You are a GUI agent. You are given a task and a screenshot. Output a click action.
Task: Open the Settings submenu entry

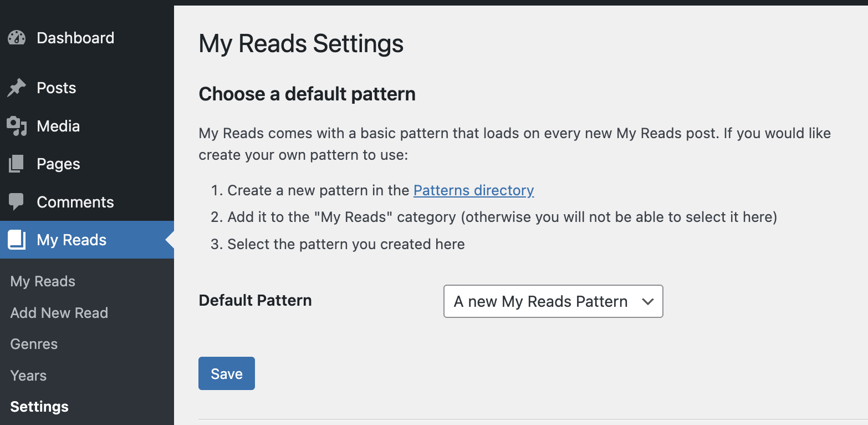39,407
